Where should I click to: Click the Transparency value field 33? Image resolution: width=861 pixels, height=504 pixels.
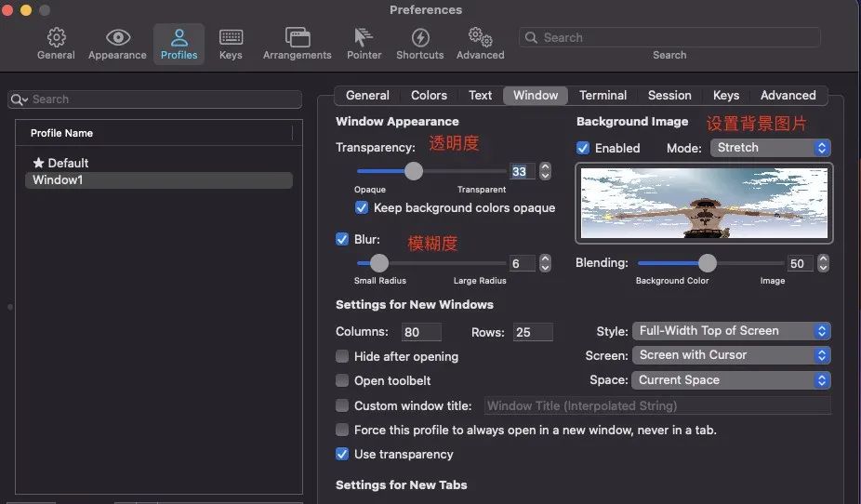[522, 171]
